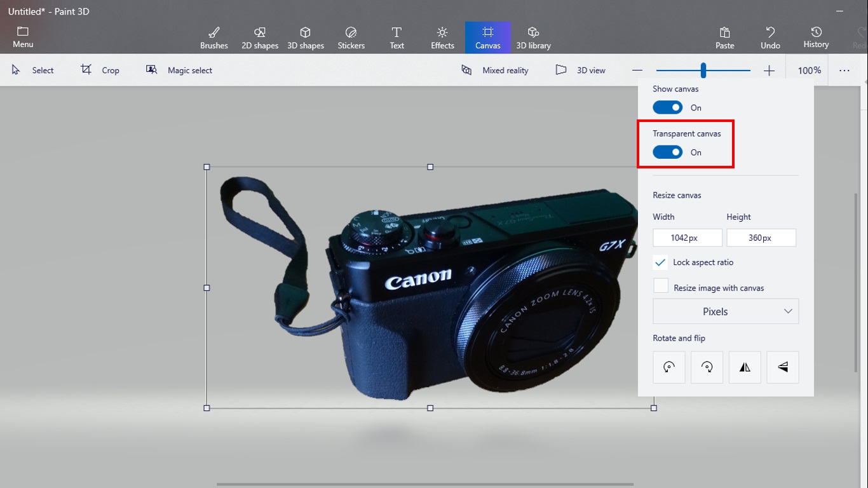Click the zoom slider handle
Image resolution: width=868 pixels, height=488 pixels.
[703, 70]
